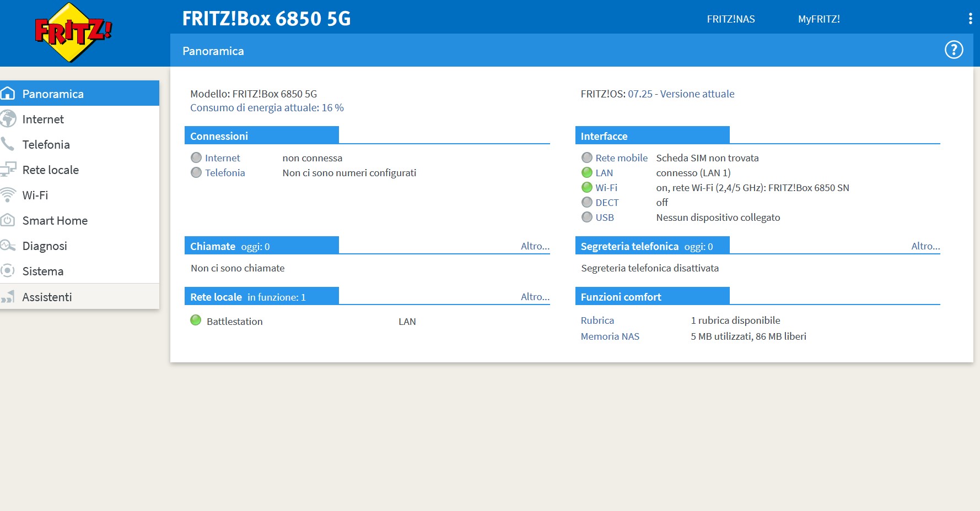
Task: Click the grey Telefonia status LED
Action: [x=196, y=172]
